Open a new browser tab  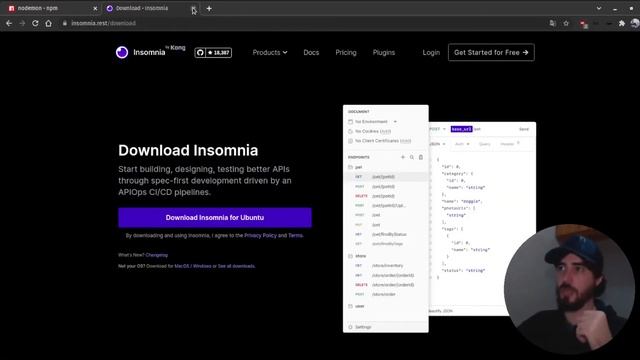tap(209, 8)
